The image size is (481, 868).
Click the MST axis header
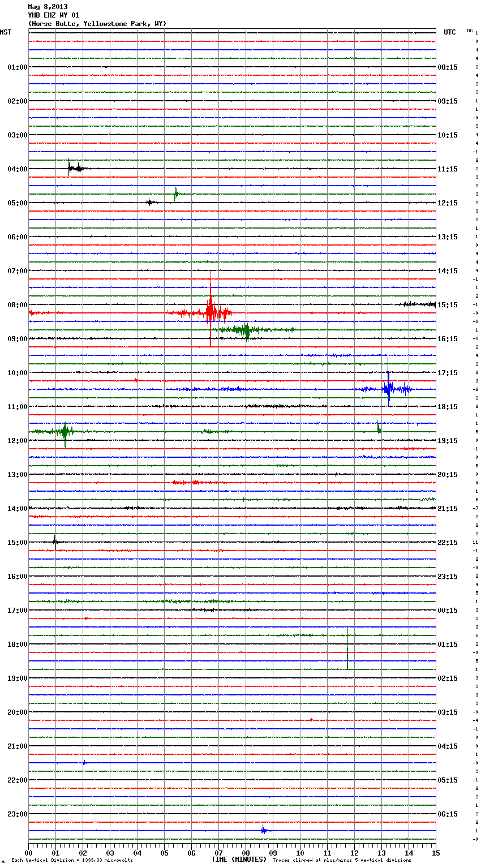coord(6,32)
